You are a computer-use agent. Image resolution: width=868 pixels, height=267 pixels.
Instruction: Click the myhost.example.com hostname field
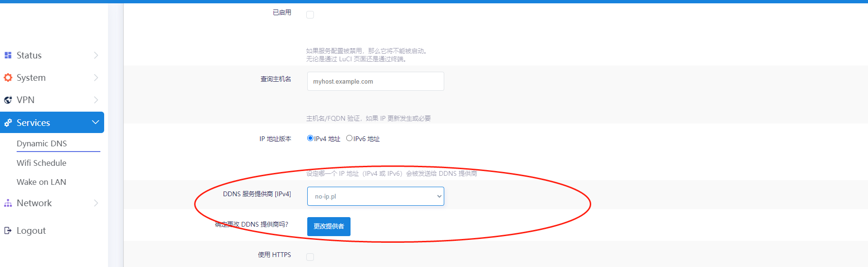375,81
